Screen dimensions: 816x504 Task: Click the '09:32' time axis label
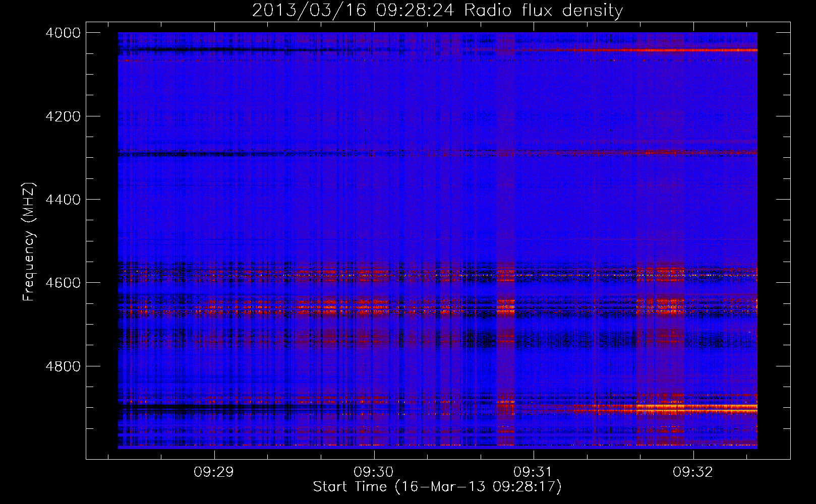[693, 472]
